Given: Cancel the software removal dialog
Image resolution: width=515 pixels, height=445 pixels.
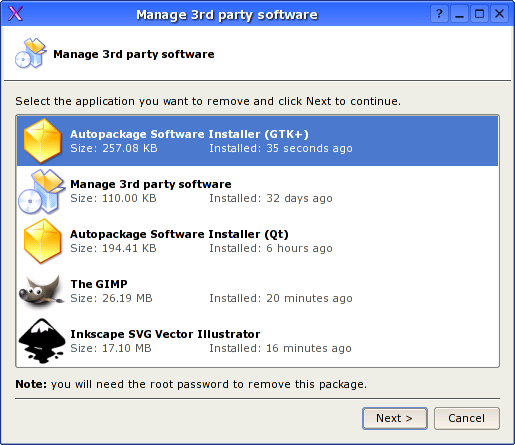Looking at the screenshot, I should 467,418.
